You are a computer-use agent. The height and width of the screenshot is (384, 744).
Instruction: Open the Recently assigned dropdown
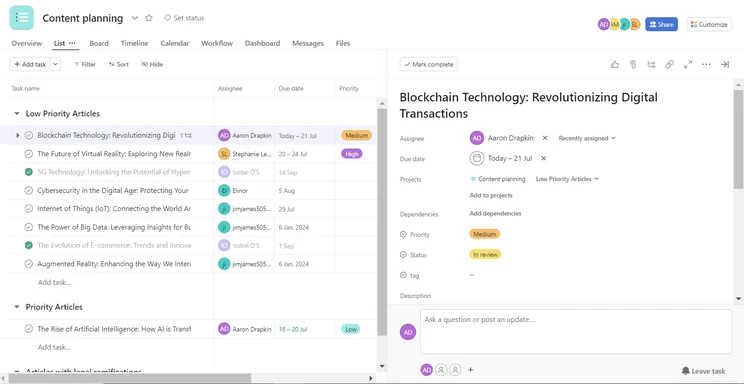point(587,138)
